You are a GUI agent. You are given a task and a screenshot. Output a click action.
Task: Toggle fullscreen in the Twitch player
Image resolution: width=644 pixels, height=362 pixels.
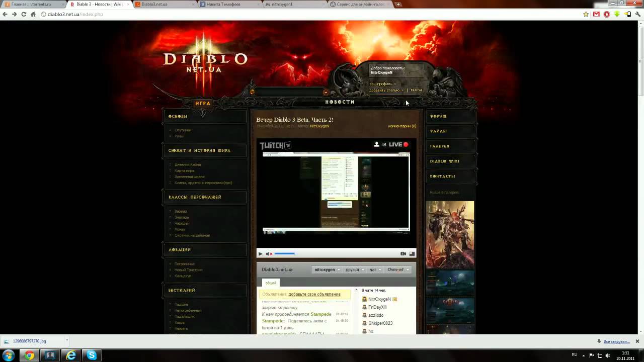pos(412,254)
